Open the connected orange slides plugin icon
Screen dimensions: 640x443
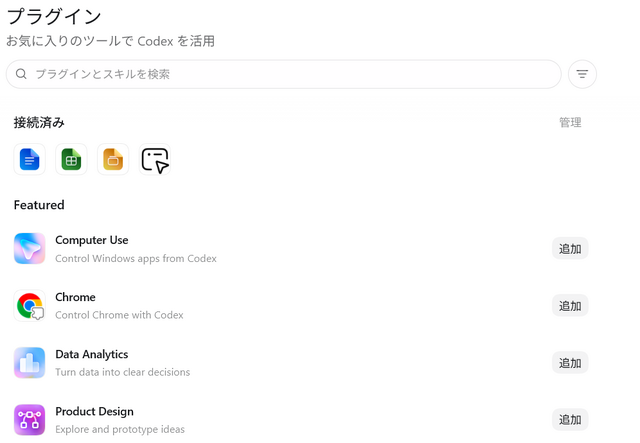[113, 159]
